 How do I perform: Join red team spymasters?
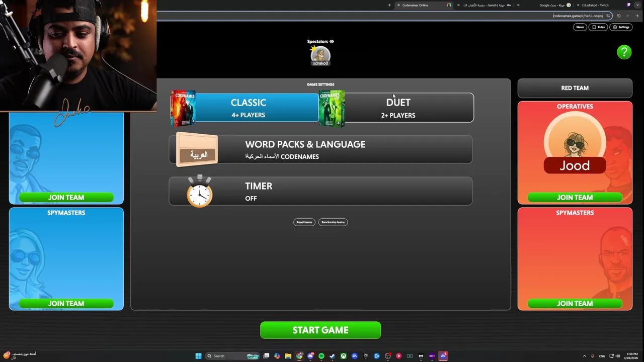click(575, 304)
